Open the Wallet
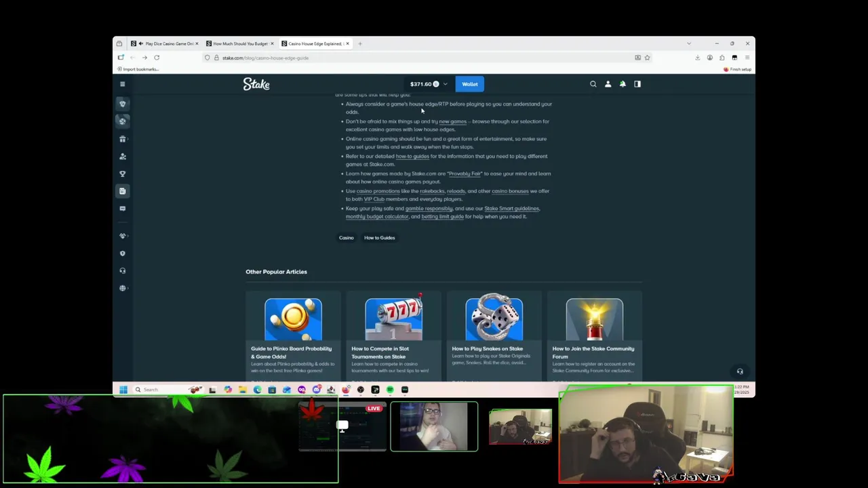This screenshot has width=868, height=488. point(470,84)
